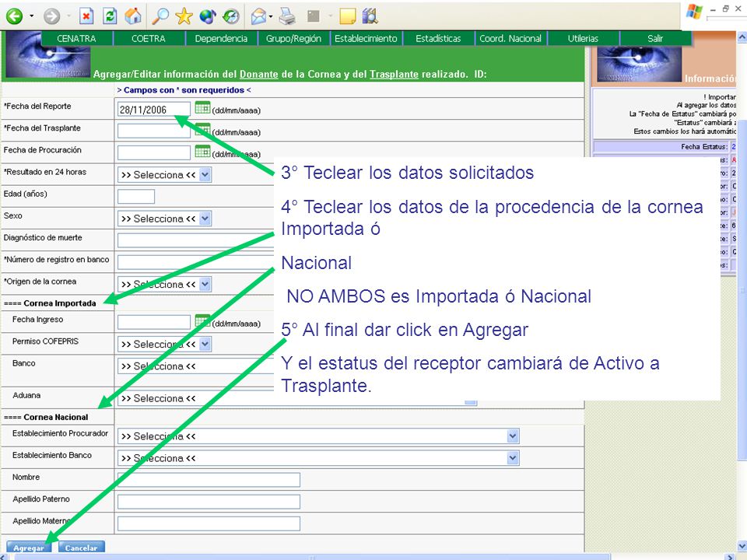
Task: Refresh the page using the toolbar icon
Action: click(x=110, y=16)
